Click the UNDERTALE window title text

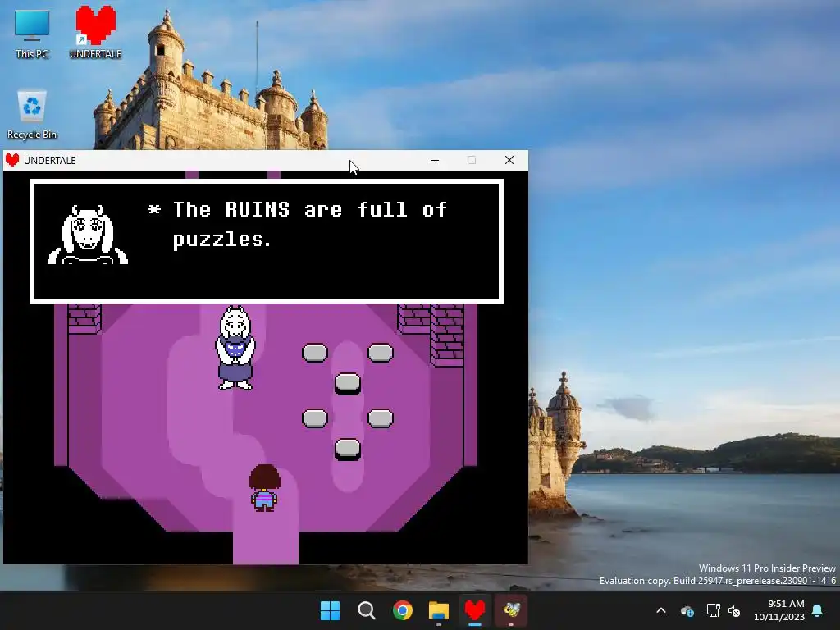coord(50,160)
